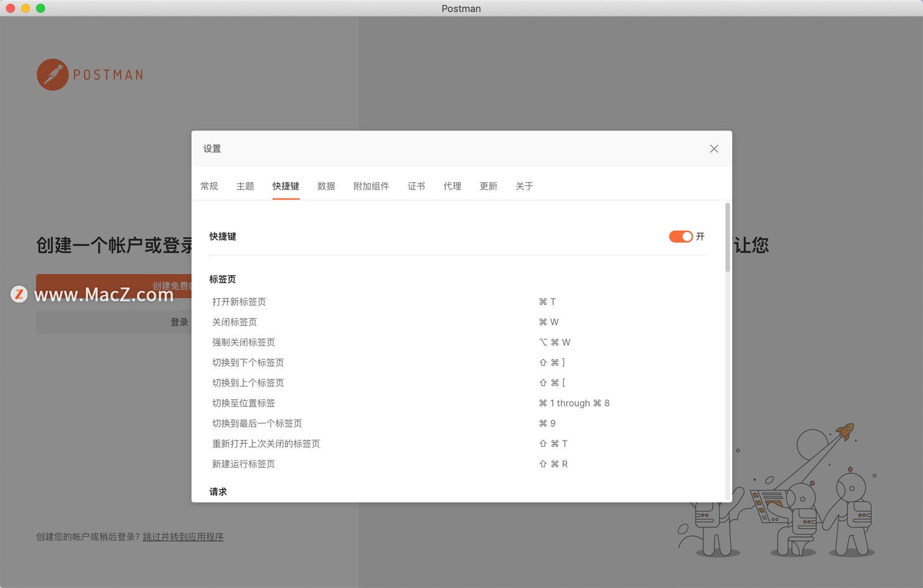
Task: Click the ⌘ T shortcut value
Action: click(547, 302)
